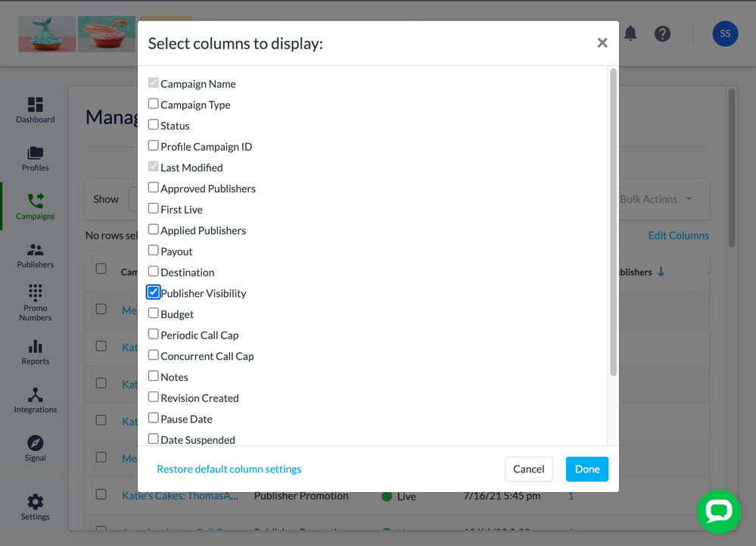Tick the Payout column checkbox

(154, 251)
